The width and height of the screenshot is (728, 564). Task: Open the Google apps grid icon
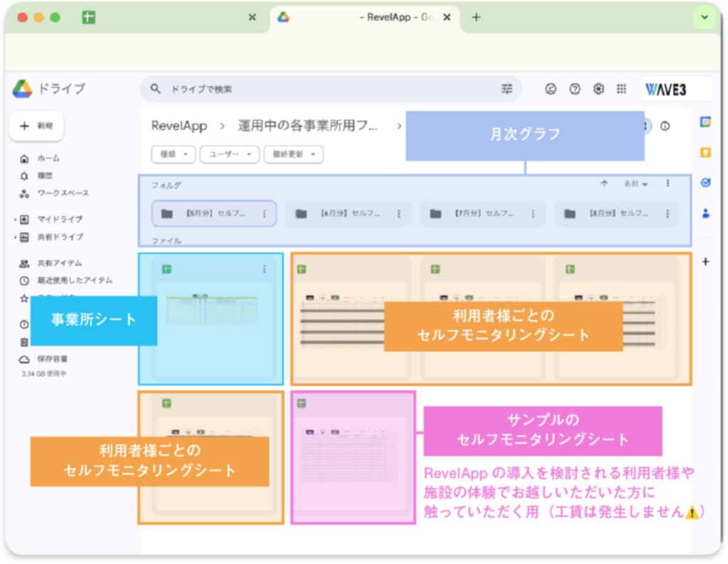click(621, 89)
